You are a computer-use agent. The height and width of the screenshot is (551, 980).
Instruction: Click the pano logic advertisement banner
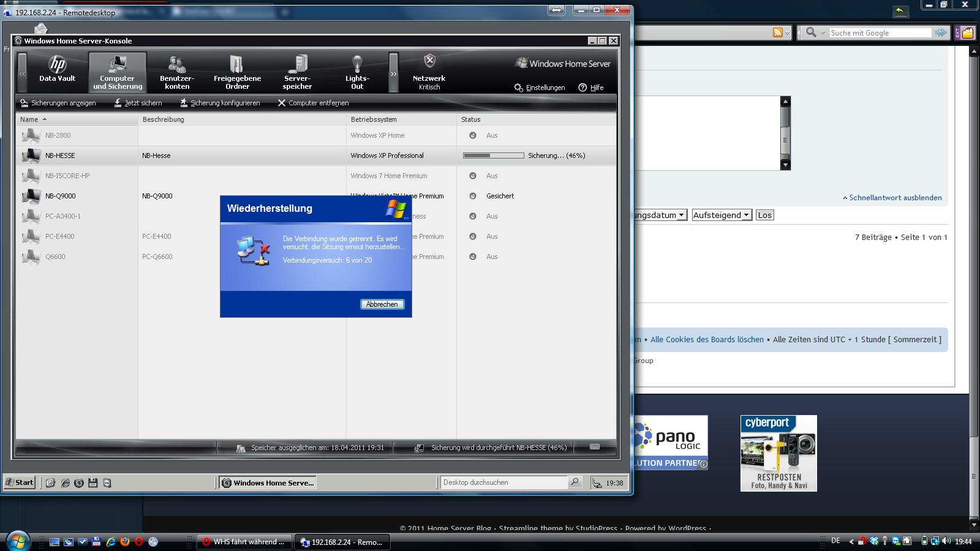pyautogui.click(x=671, y=442)
